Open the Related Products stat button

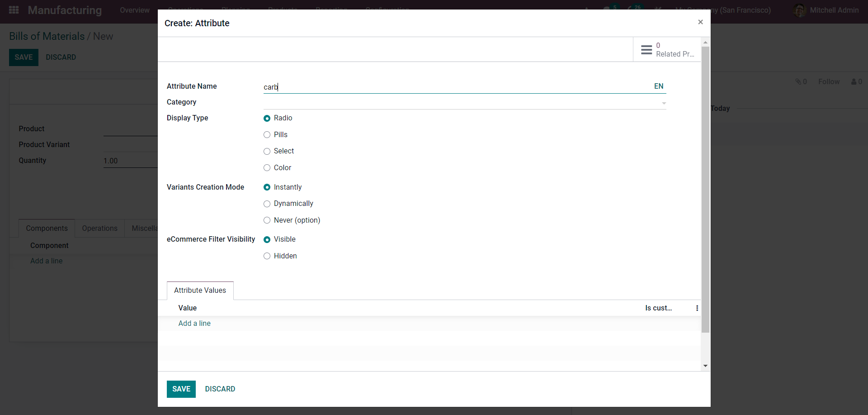667,49
